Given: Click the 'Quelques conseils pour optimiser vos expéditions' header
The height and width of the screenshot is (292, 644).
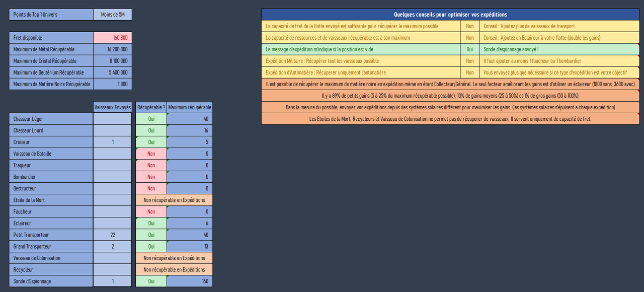Looking at the screenshot, I should (x=450, y=15).
